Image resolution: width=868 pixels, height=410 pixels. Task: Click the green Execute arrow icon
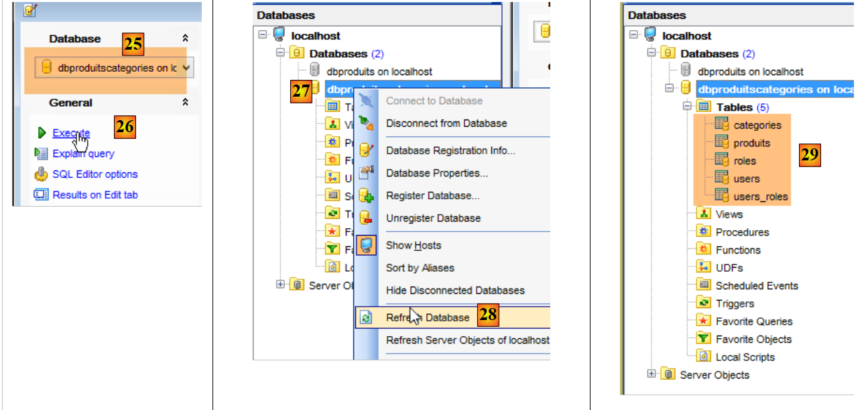(42, 133)
